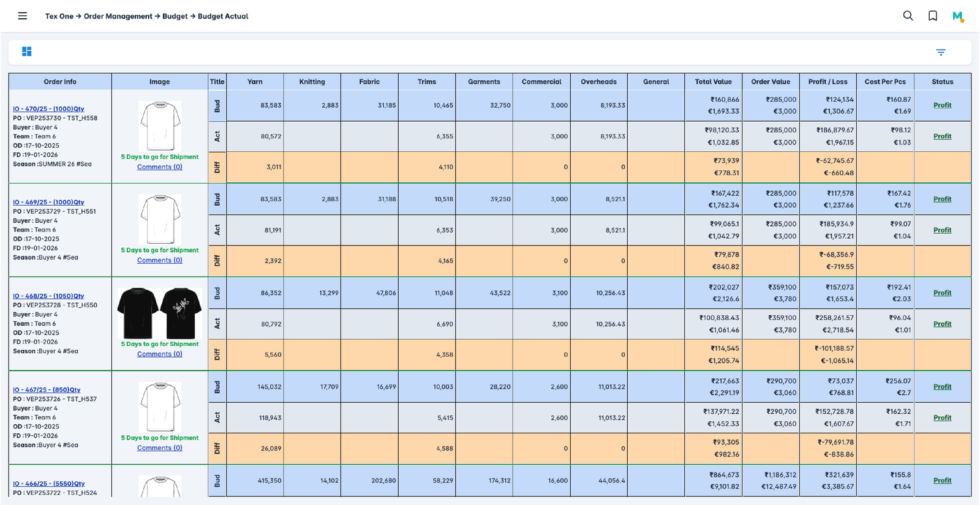Open order link IO - 468/25

point(48,296)
